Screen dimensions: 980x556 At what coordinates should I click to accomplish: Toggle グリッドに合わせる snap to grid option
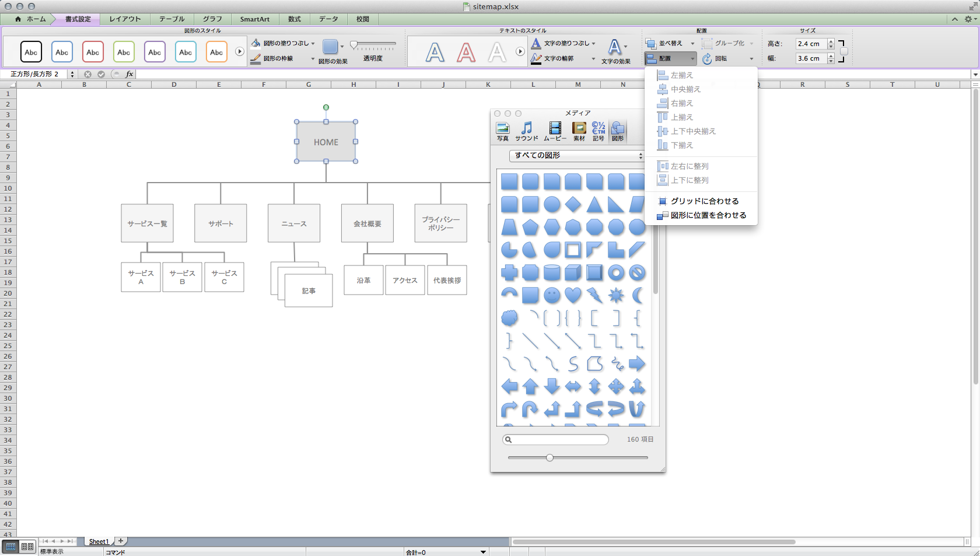tap(704, 201)
